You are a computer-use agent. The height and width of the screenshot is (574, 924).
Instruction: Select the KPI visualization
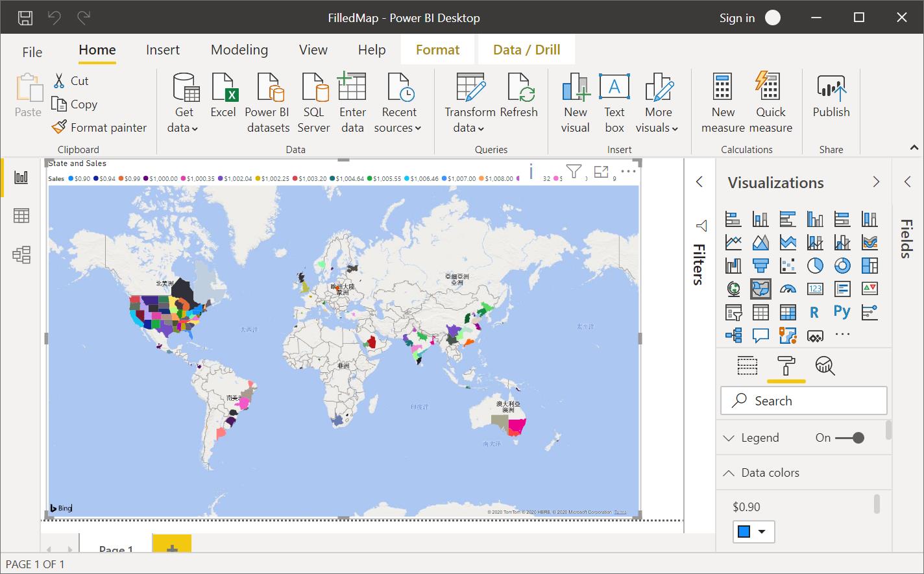[x=869, y=289]
